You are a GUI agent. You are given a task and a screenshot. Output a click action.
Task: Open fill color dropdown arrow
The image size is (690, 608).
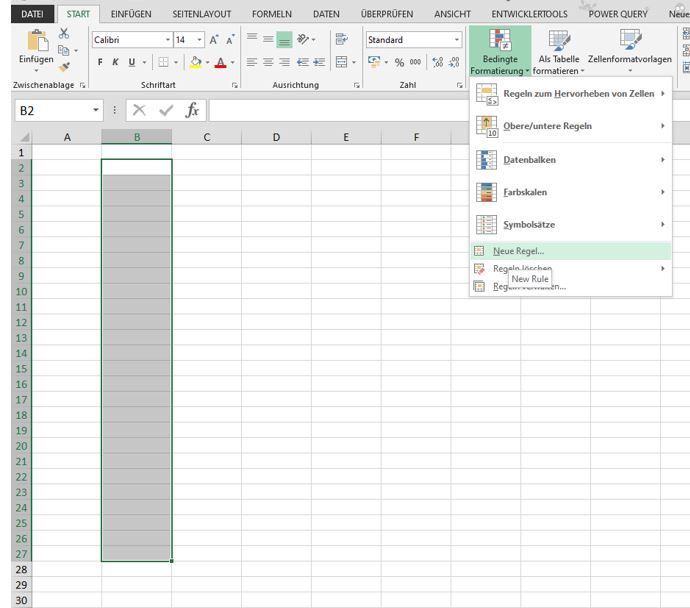208,62
